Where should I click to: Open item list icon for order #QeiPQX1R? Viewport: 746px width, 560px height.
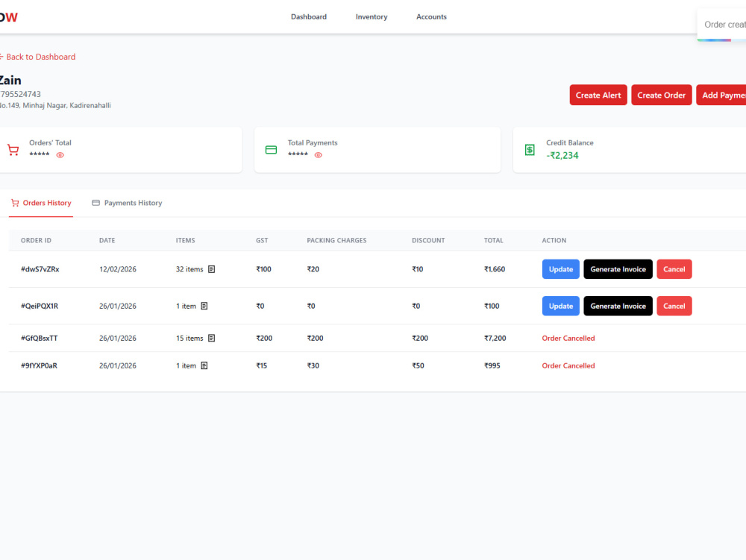pyautogui.click(x=204, y=306)
